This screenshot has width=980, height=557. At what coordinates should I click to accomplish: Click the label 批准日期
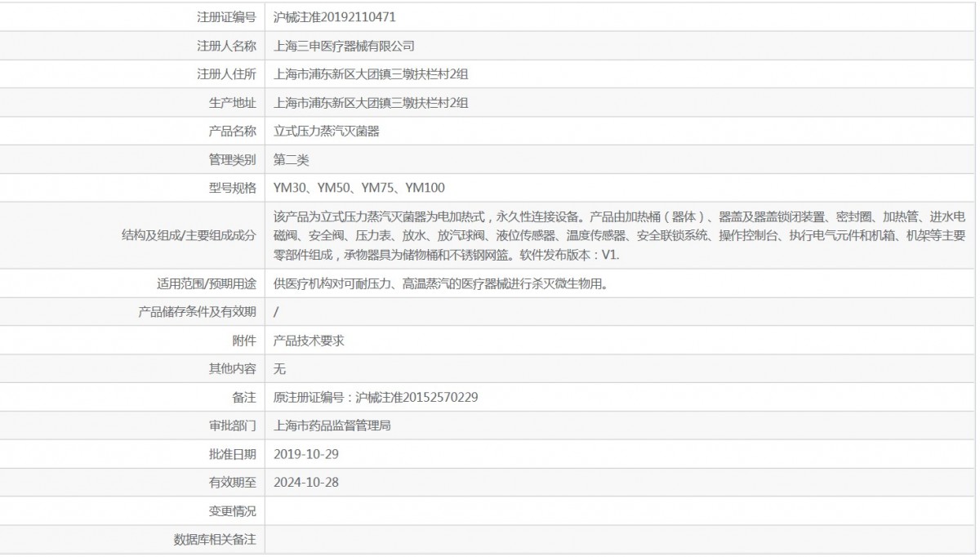click(233, 454)
